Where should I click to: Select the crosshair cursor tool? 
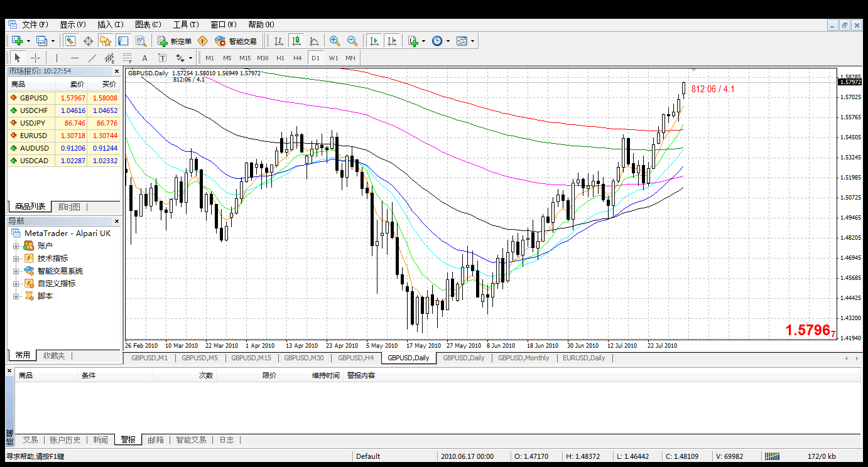36,58
